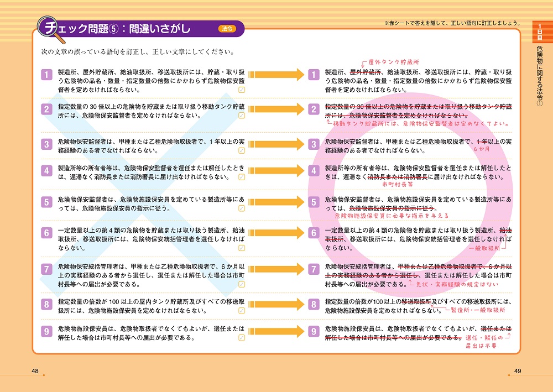The image size is (553, 392).
Task: Tick the checkbox for question 3 (1年以上の実務経験)
Action: [242, 150]
